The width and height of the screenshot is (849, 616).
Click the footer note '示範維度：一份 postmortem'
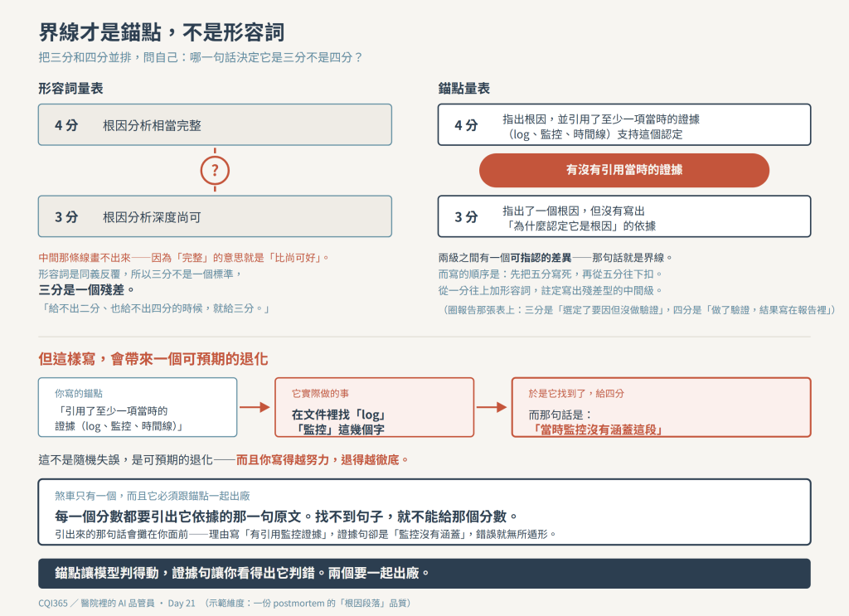[x=310, y=603]
